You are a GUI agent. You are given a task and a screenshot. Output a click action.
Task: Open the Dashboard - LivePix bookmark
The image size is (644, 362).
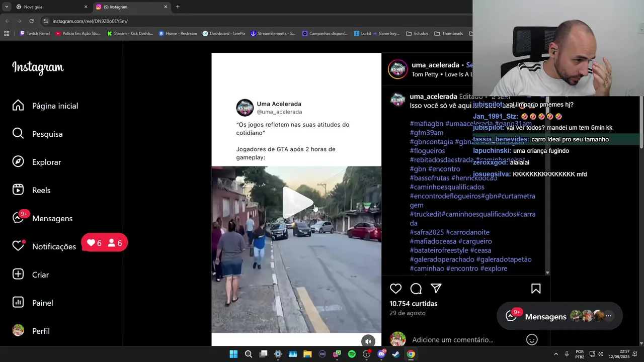point(224,34)
